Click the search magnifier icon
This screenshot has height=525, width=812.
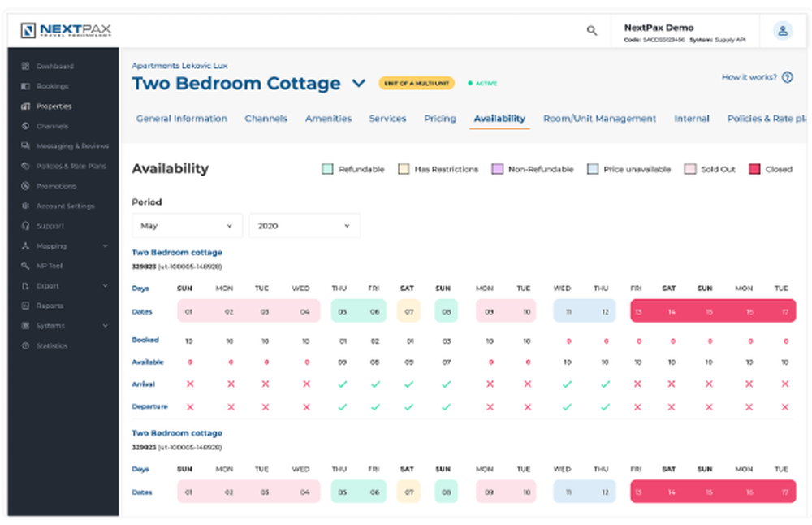click(592, 31)
